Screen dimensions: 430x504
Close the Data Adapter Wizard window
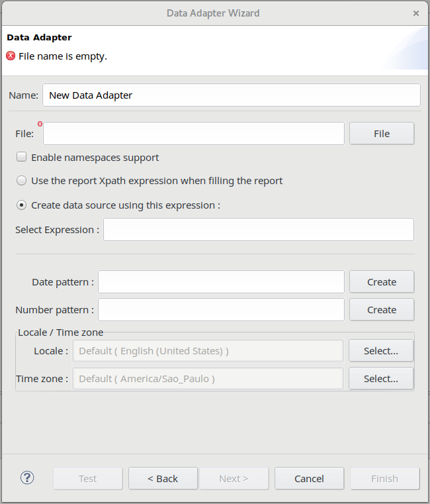(x=416, y=13)
